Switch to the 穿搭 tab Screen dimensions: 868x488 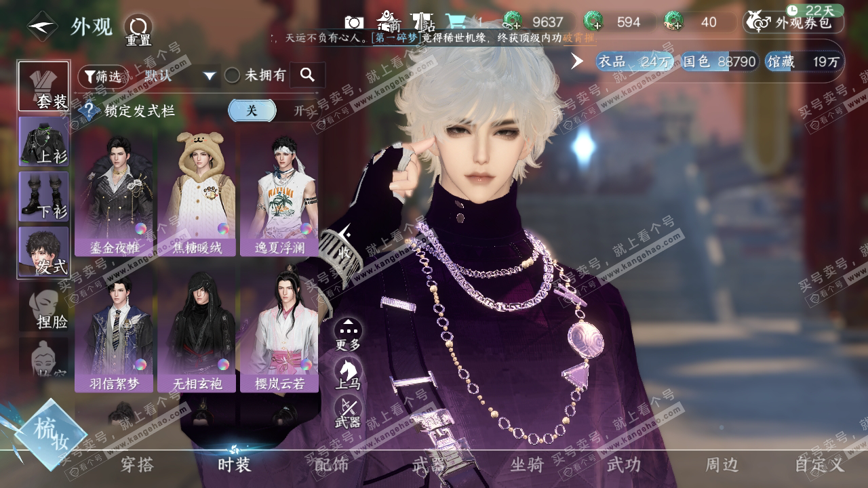(x=138, y=465)
